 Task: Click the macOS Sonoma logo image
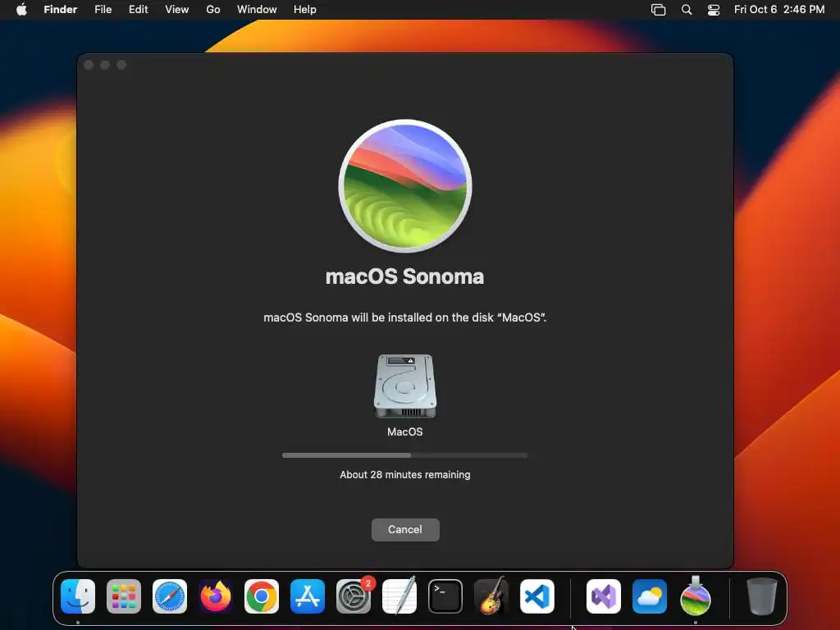(405, 186)
